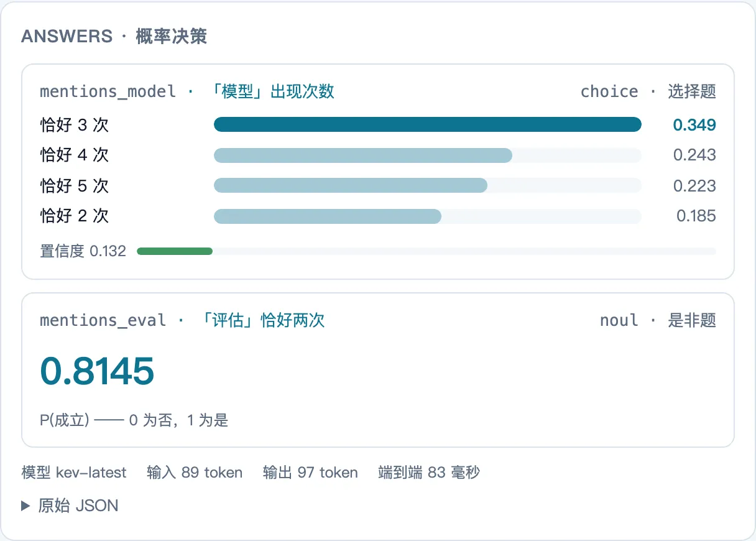
Task: Click the 恰好 2 次 probability bar
Action: [x=428, y=216]
